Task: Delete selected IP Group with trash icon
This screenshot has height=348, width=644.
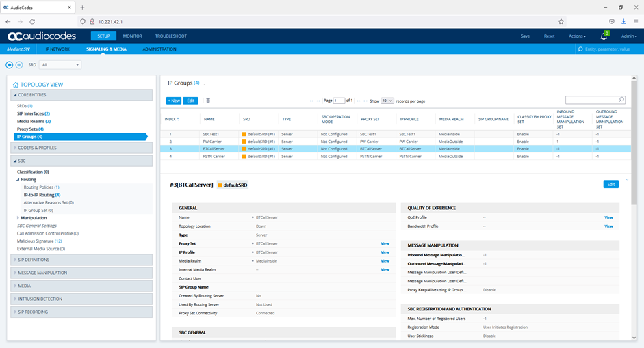Action: [x=208, y=101]
